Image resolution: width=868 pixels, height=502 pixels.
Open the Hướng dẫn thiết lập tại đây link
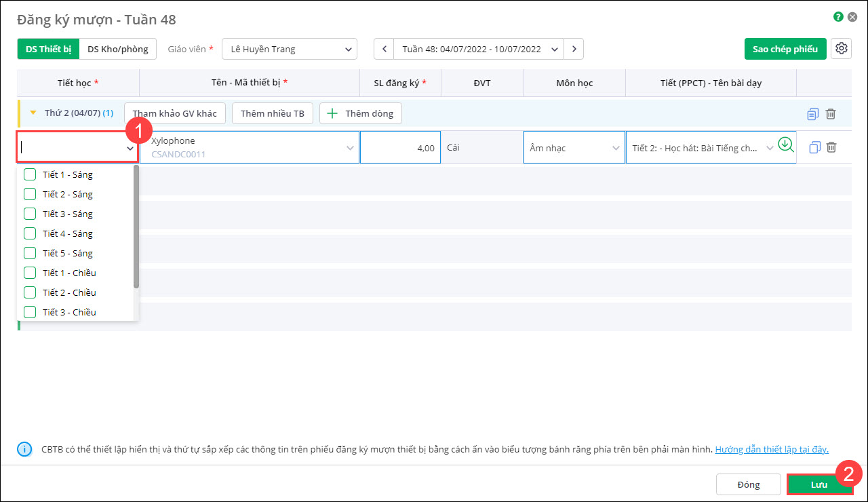(x=772, y=449)
